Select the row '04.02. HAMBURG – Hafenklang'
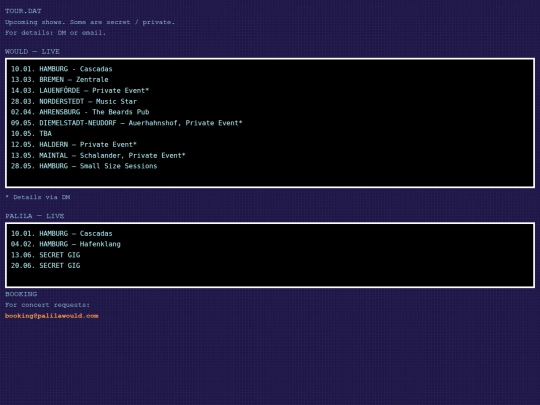Image resolution: width=540 pixels, height=405 pixels. tap(66, 244)
